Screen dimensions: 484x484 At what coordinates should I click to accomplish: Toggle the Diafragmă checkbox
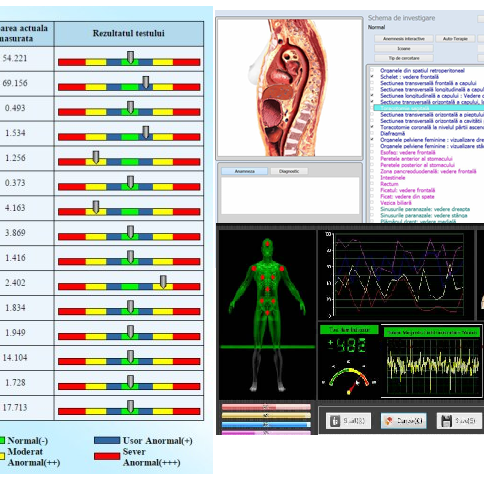[x=372, y=133]
